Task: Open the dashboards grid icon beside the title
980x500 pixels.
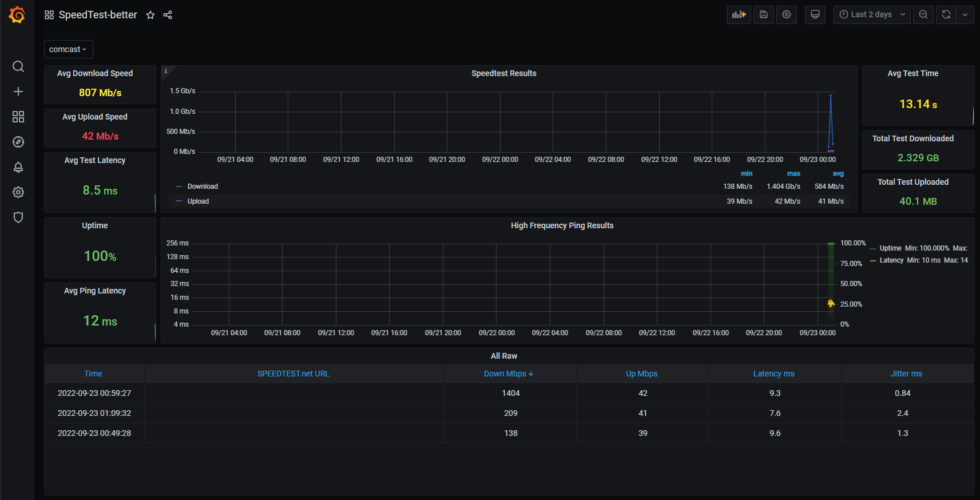Action: (x=49, y=15)
